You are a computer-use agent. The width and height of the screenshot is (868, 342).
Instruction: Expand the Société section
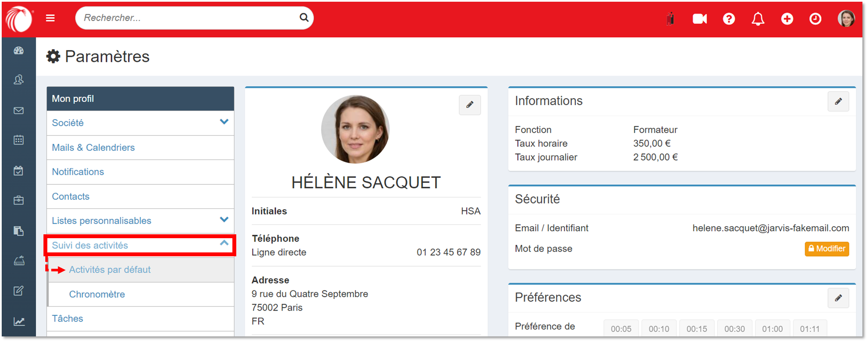click(224, 122)
